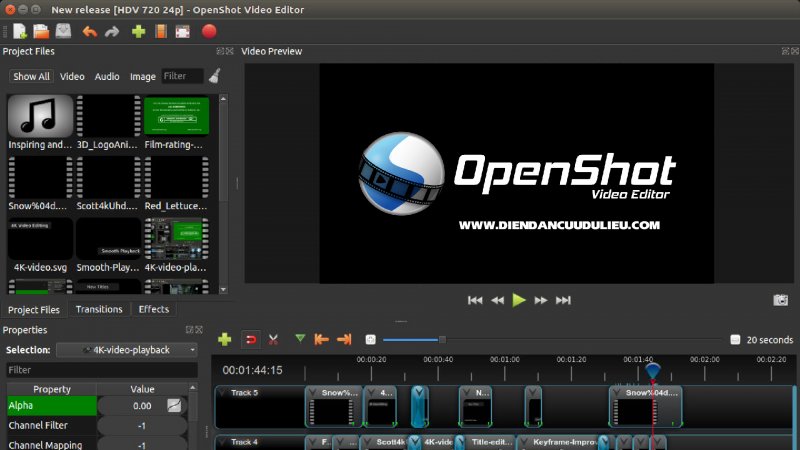800x450 pixels.
Task: Rewind the video preview
Action: (497, 301)
